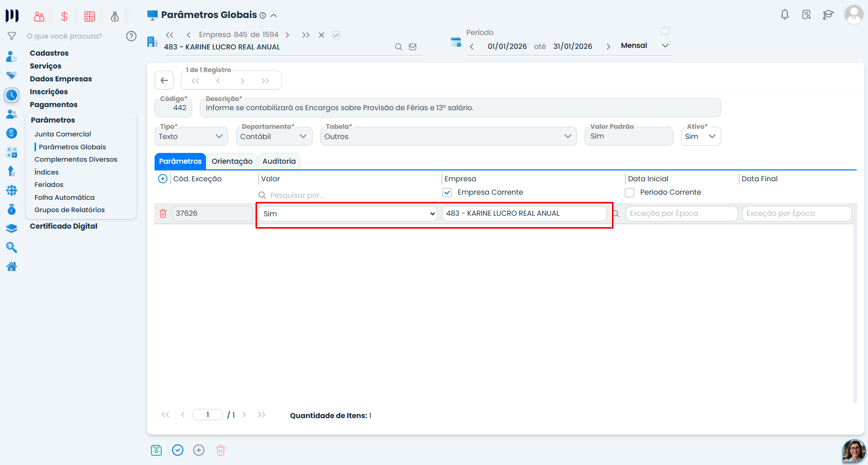
Task: Go to next company with right chevron
Action: point(287,35)
